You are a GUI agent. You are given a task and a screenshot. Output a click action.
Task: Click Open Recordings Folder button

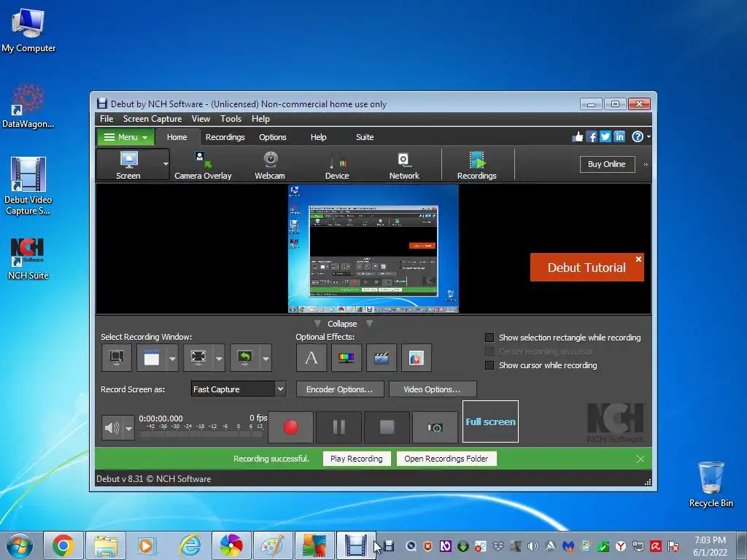pos(446,459)
